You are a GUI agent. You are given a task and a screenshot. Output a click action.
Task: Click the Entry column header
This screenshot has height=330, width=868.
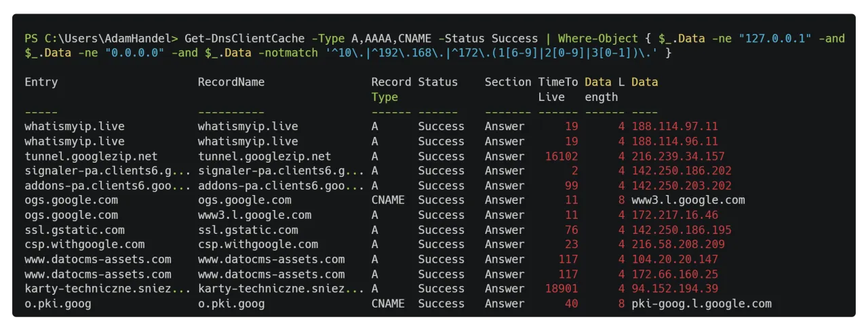pos(41,82)
